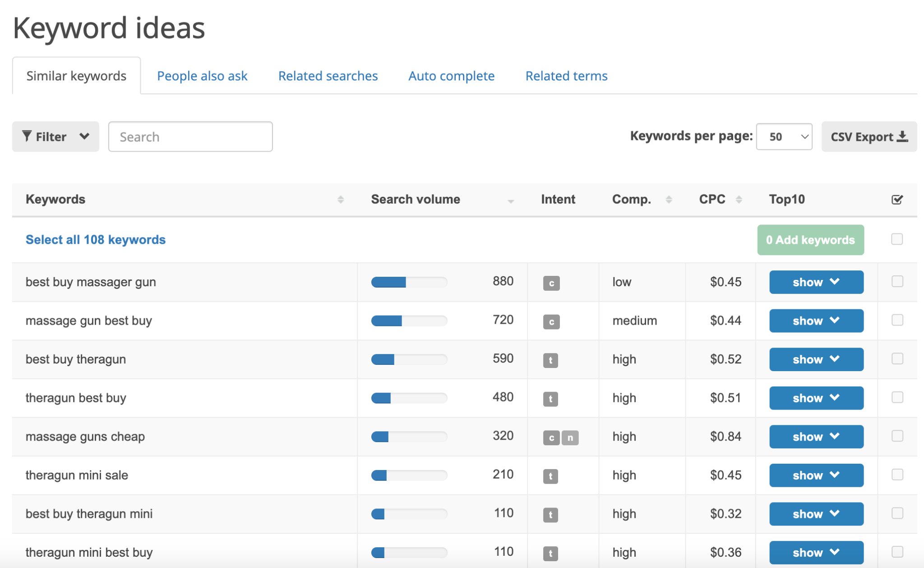This screenshot has width=924, height=568.
Task: Enable the checkbox next to Add keywords button
Action: pyautogui.click(x=897, y=240)
